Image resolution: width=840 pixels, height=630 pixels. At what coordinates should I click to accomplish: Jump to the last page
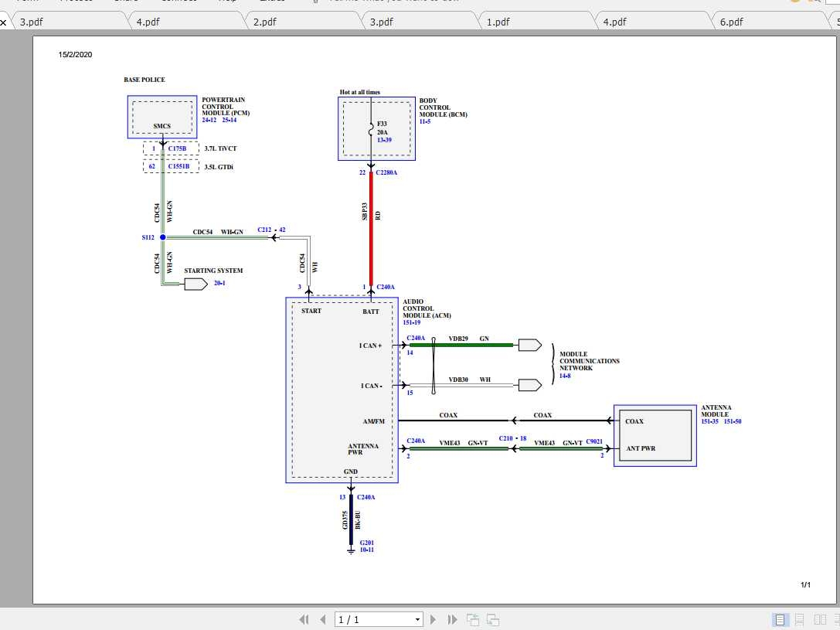click(x=452, y=619)
